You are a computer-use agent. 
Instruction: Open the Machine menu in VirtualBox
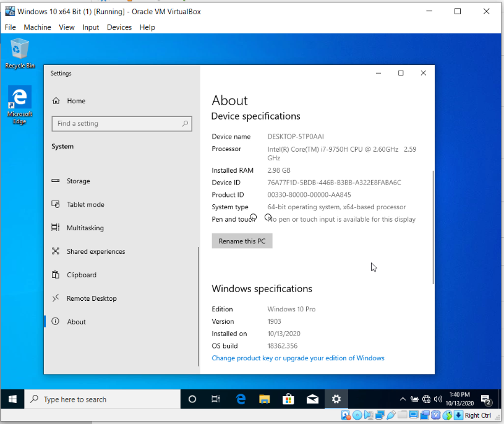click(x=37, y=27)
